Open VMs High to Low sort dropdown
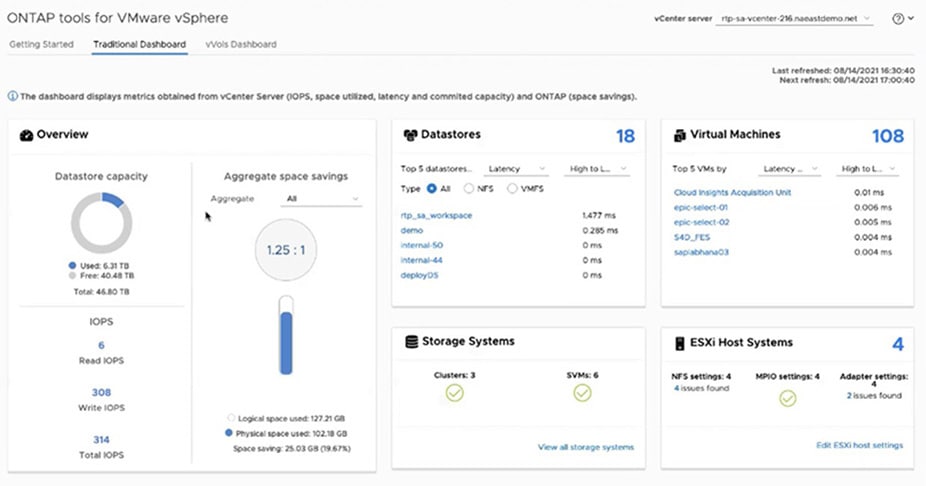926x486 pixels. tap(868, 169)
